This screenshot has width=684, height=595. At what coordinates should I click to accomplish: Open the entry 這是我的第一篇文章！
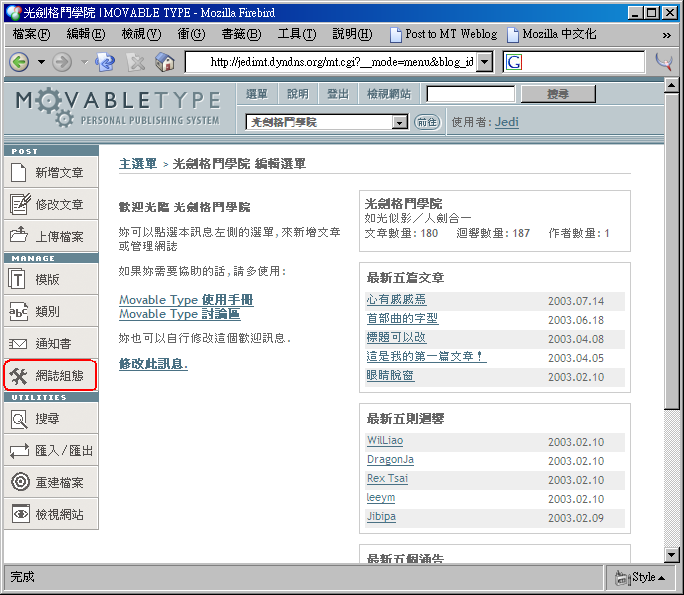pyautogui.click(x=426, y=356)
